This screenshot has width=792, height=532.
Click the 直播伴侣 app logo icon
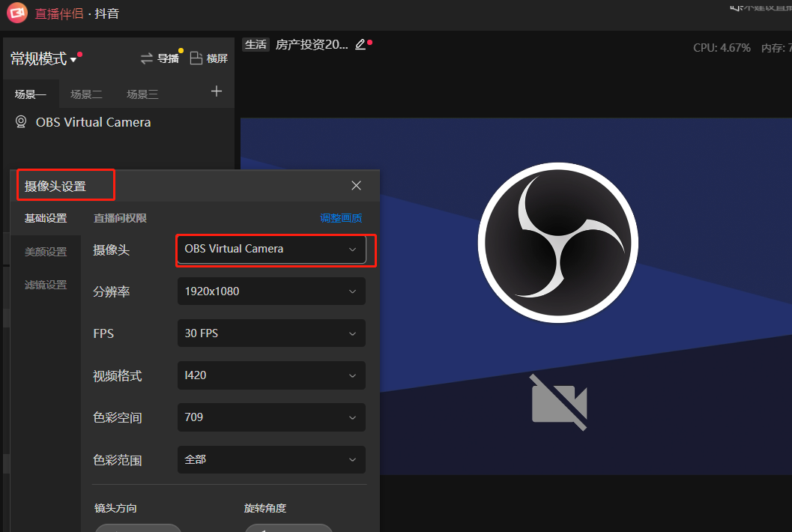coord(16,13)
